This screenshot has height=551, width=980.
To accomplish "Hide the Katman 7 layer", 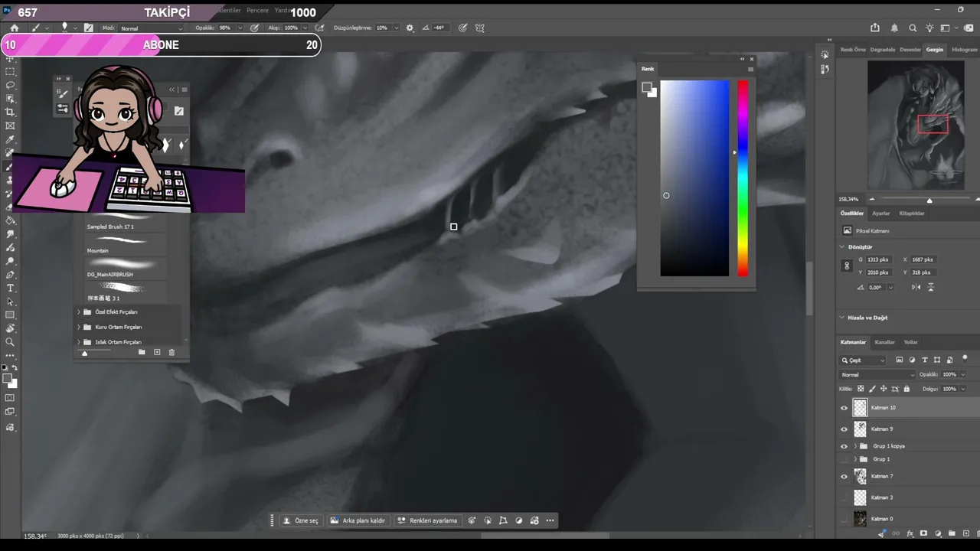I will pos(844,476).
